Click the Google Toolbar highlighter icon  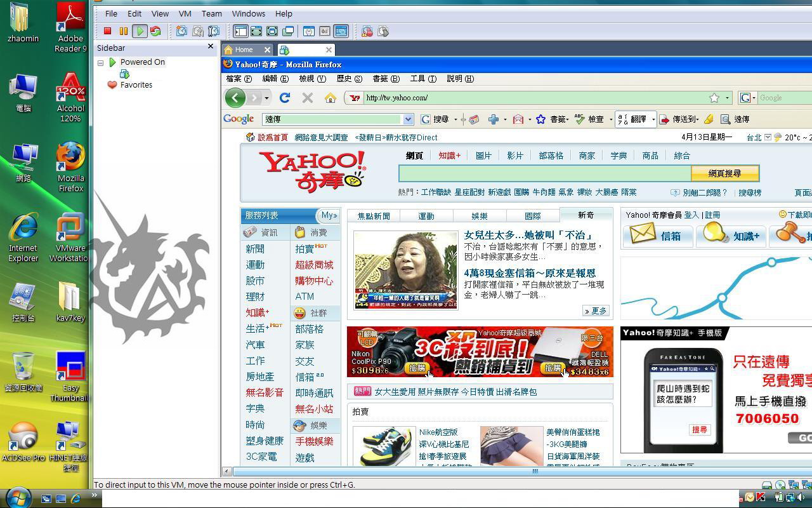coord(709,119)
